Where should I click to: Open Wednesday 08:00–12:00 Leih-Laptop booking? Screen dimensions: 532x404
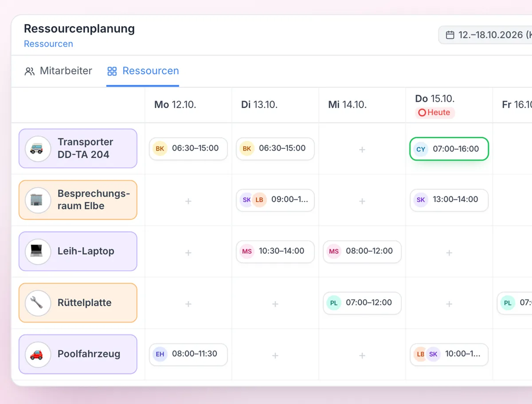pyautogui.click(x=362, y=251)
